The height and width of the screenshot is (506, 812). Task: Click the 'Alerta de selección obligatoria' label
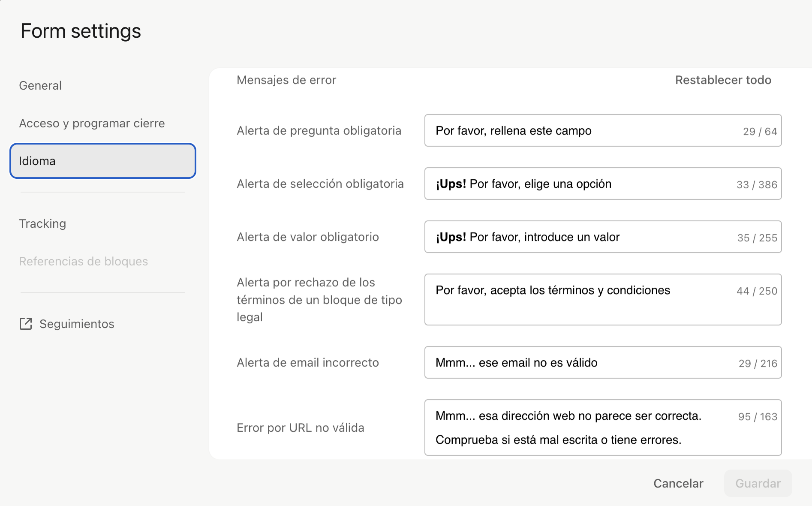[x=320, y=184]
